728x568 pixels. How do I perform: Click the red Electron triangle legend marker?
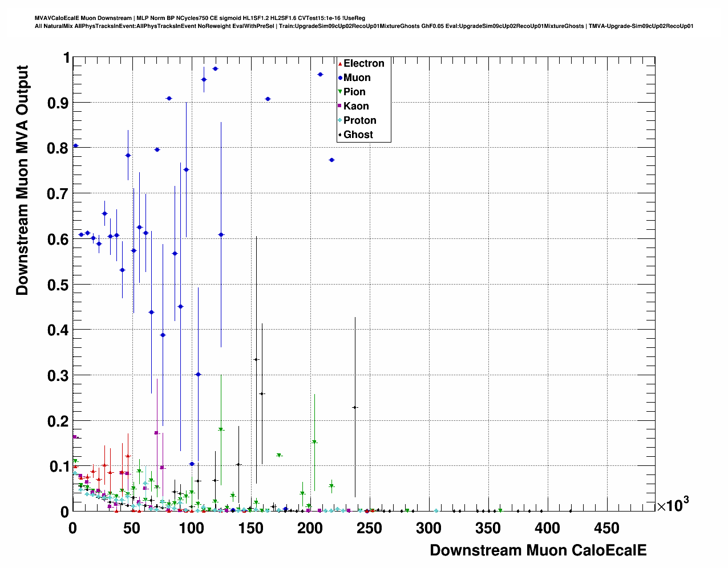pos(340,63)
